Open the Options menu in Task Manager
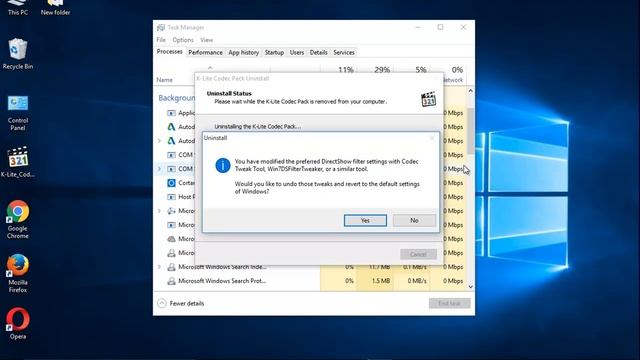Screen dimensions: 640x360 tap(182, 40)
